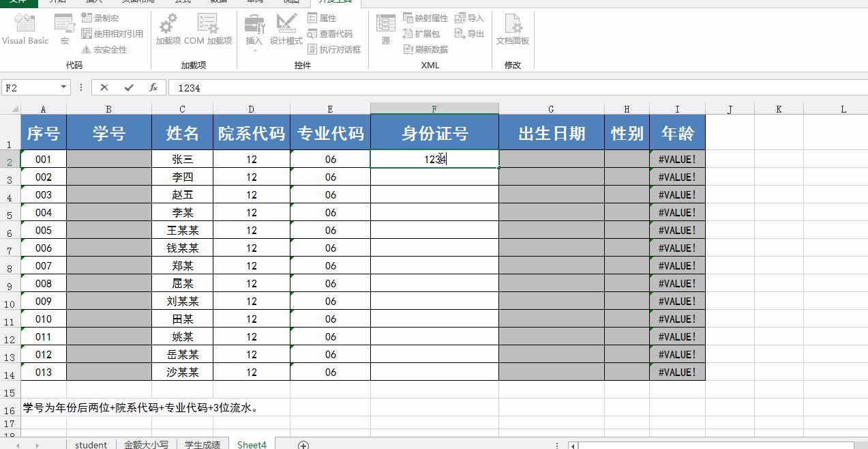
Task: Open the 文档面板 (Document Panel)
Action: tap(513, 31)
